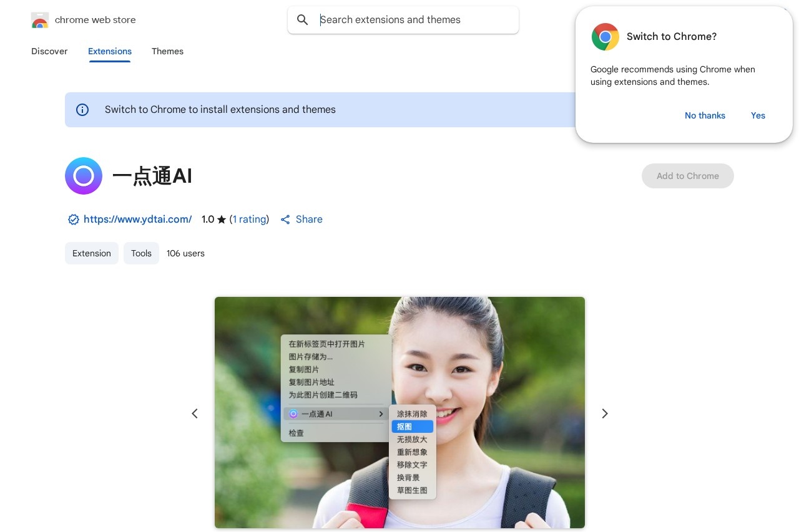Dismiss popup with No thanks
Screen dimensions: 799x532
[x=705, y=115]
